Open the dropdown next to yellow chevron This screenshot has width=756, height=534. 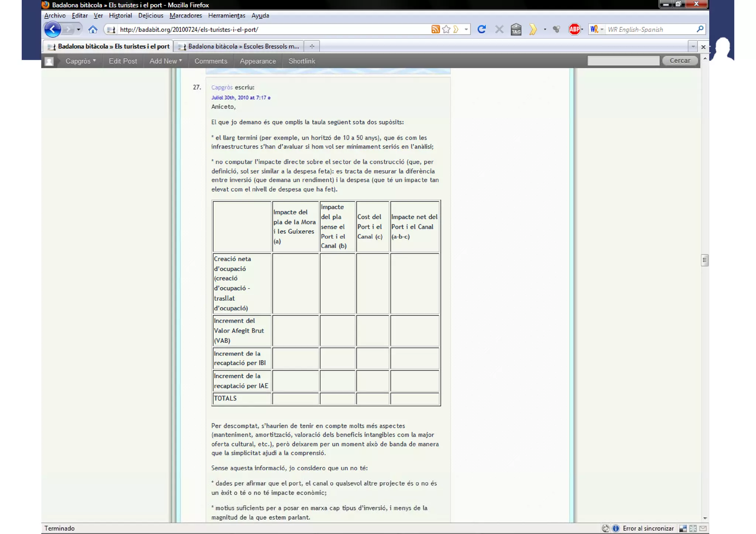click(545, 30)
